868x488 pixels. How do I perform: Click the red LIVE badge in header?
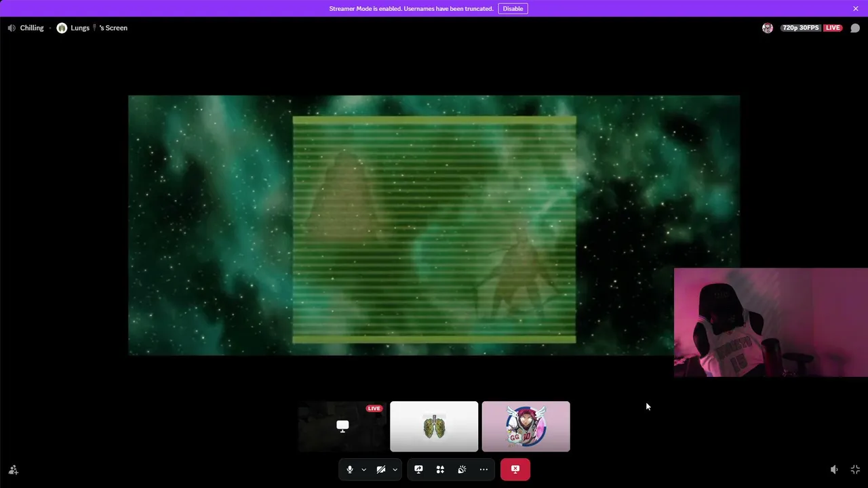(833, 28)
